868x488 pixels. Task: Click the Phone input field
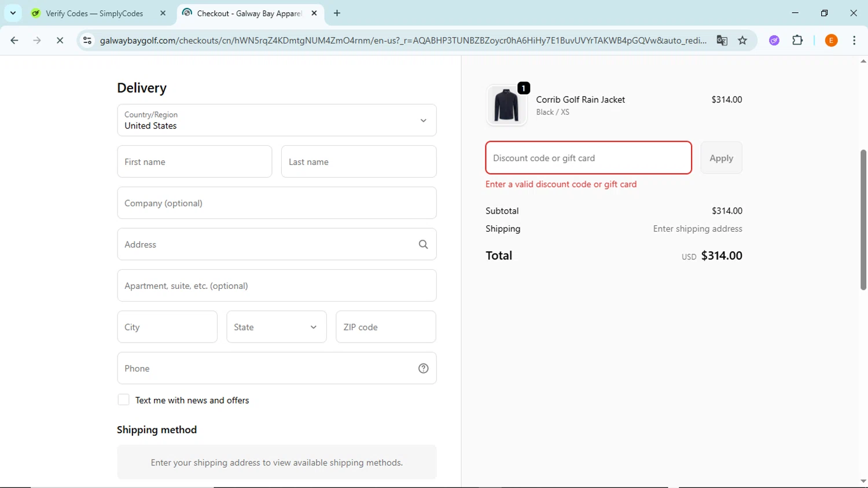[x=277, y=368]
